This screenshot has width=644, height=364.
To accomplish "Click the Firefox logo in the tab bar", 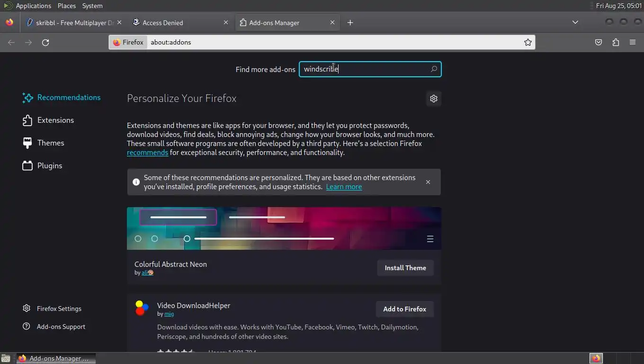I will [x=9, y=22].
